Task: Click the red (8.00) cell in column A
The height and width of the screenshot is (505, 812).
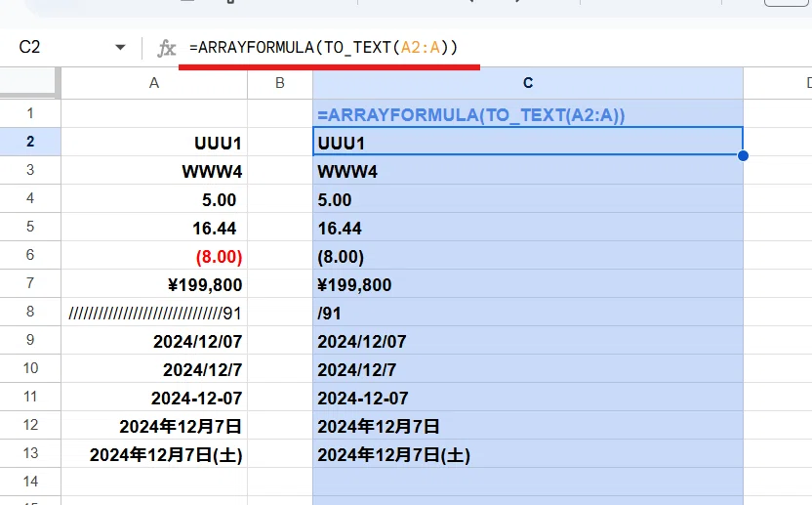Action: [154, 255]
